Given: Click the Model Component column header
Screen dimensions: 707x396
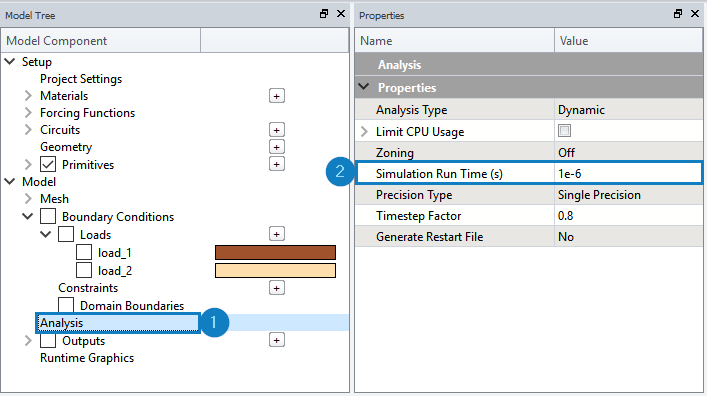Looking at the screenshot, I should tap(101, 41).
